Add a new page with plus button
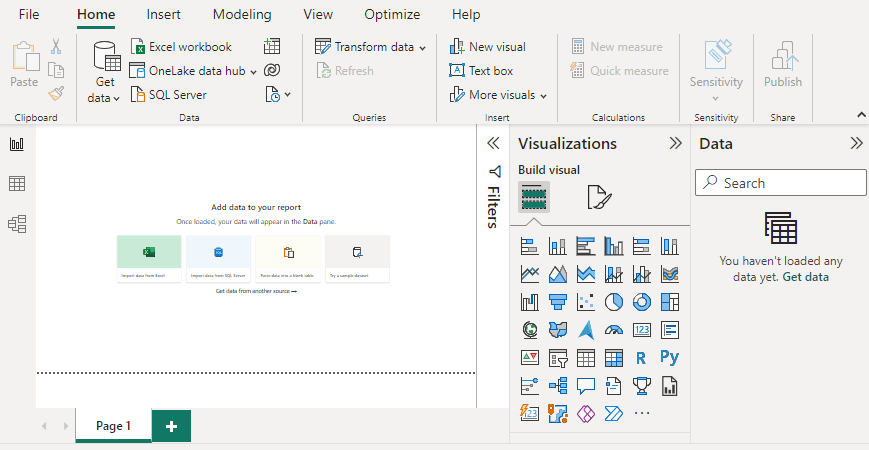 171,426
